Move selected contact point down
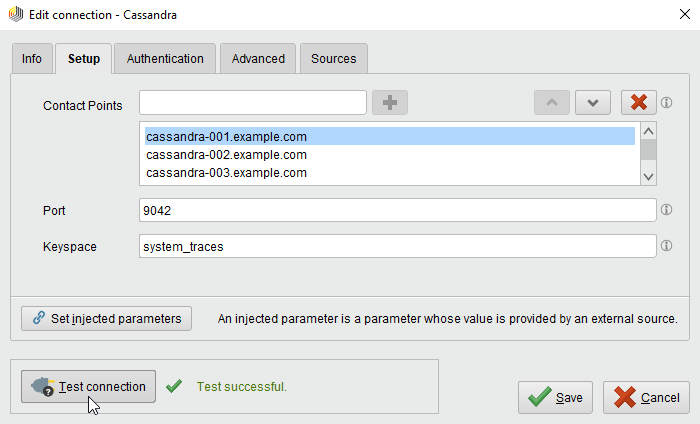Viewport: 700px width, 424px height. coord(593,103)
